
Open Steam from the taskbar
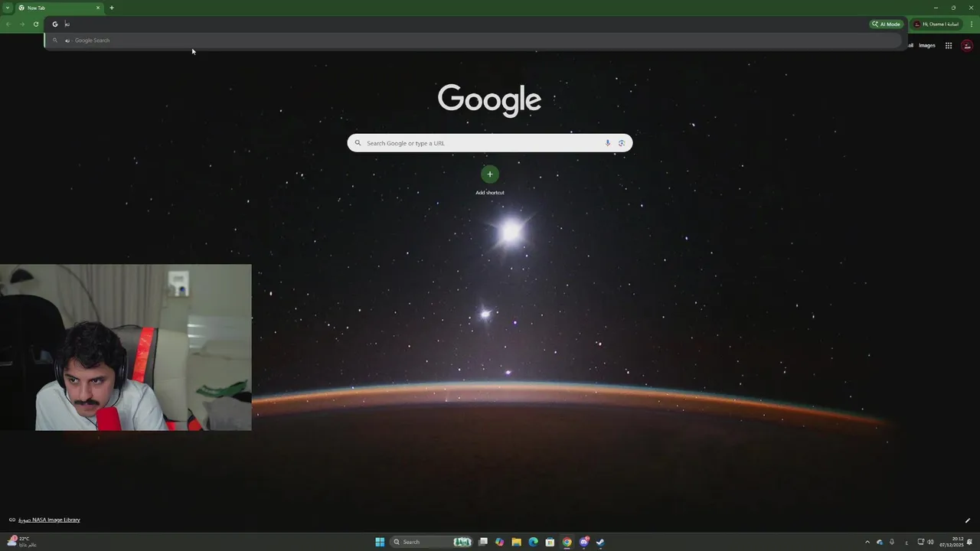[601, 542]
